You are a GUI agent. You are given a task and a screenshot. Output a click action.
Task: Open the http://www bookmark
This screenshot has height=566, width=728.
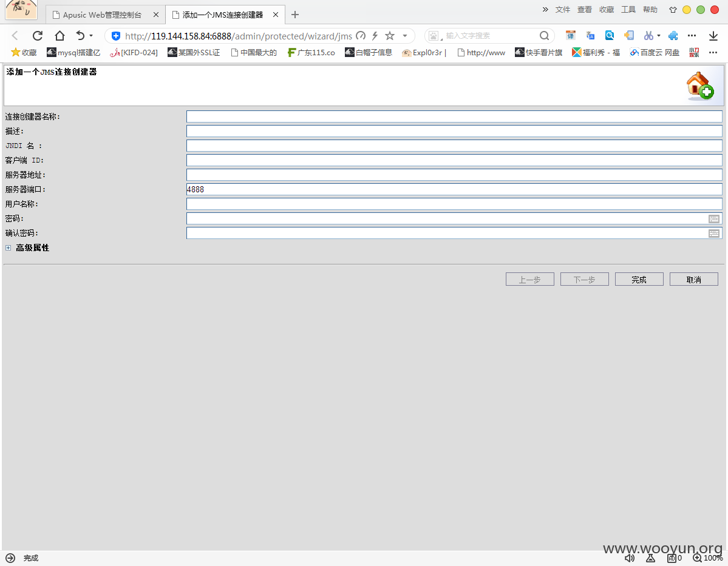[x=481, y=52]
